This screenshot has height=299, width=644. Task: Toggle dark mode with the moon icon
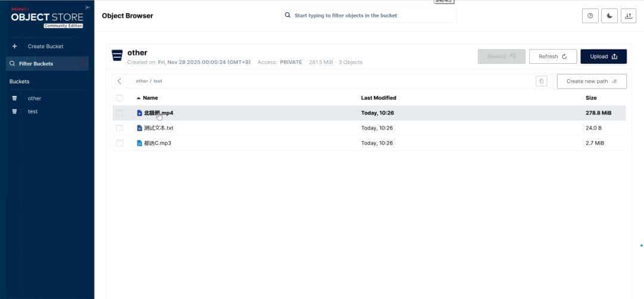click(x=609, y=16)
